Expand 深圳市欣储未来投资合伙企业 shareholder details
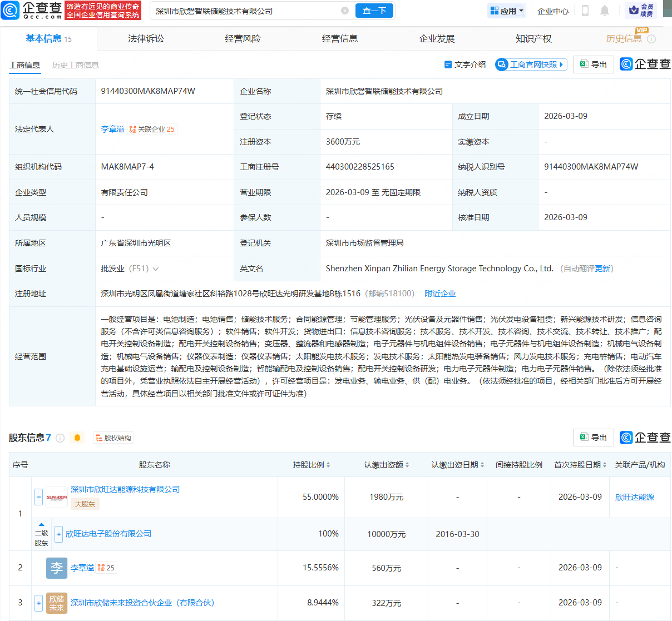 [38, 603]
